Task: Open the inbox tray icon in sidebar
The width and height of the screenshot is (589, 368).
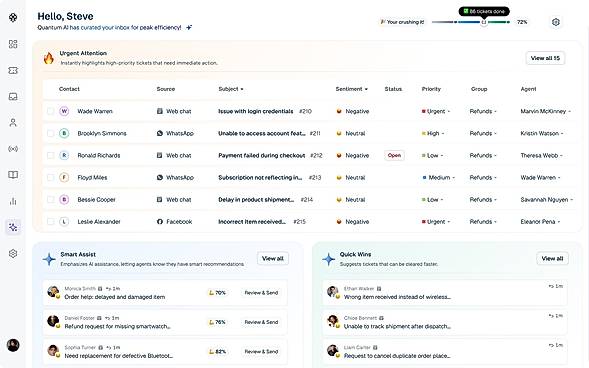Action: (x=13, y=97)
